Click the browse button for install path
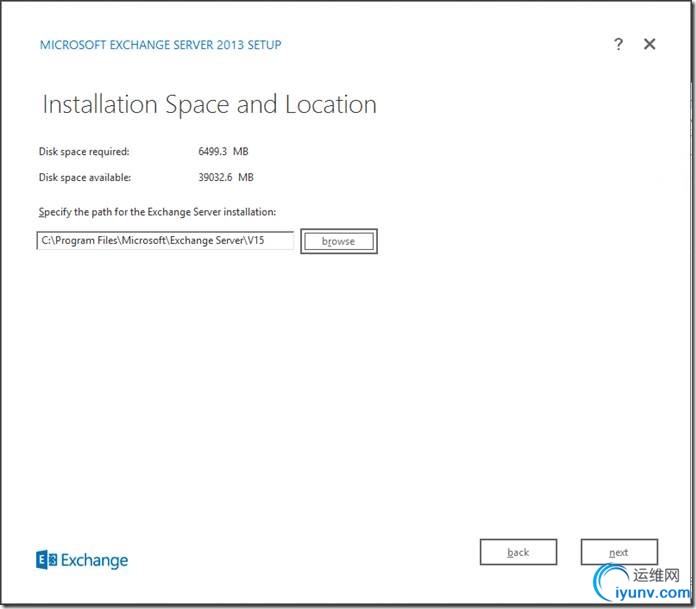Screen dimensions: 696x609 coord(339,241)
